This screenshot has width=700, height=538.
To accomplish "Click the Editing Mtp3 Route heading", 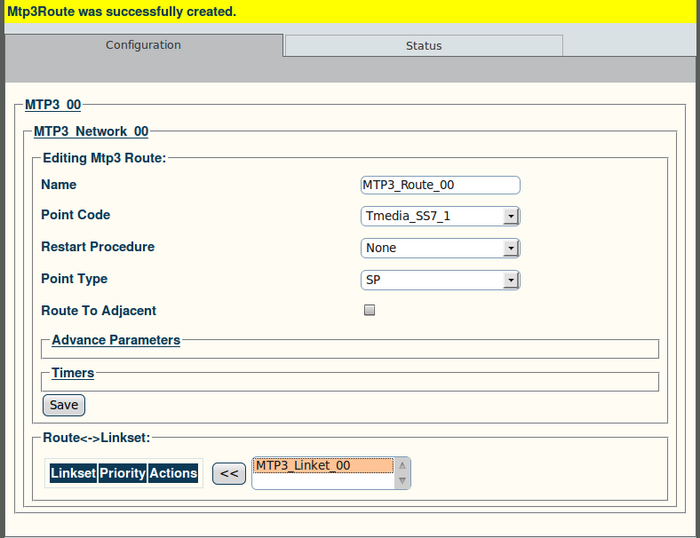I will [x=104, y=158].
